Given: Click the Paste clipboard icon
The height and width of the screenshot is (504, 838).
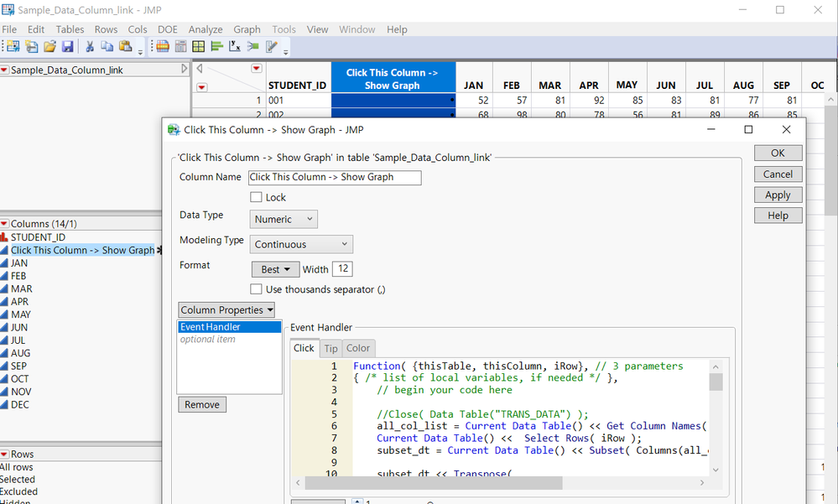Looking at the screenshot, I should point(125,47).
